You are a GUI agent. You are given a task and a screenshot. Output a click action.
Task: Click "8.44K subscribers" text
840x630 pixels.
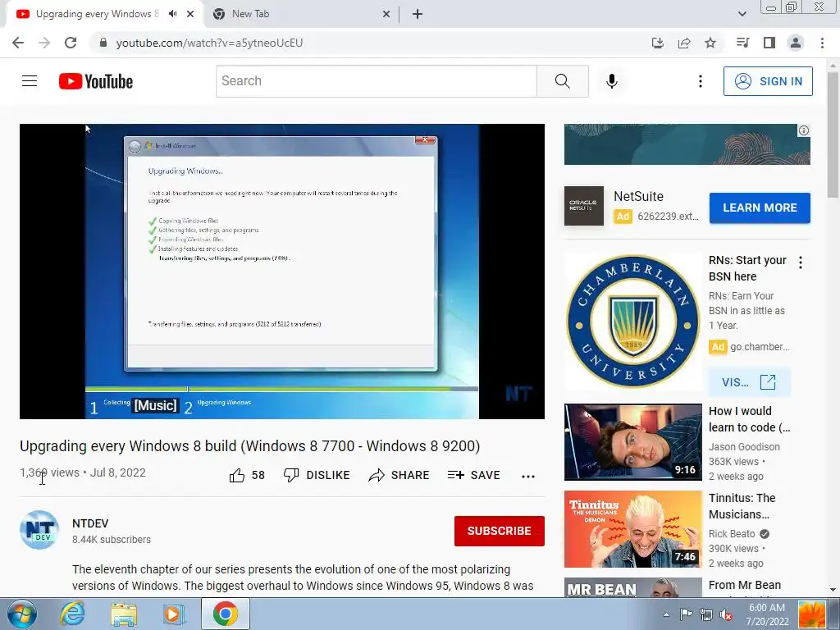(112, 540)
